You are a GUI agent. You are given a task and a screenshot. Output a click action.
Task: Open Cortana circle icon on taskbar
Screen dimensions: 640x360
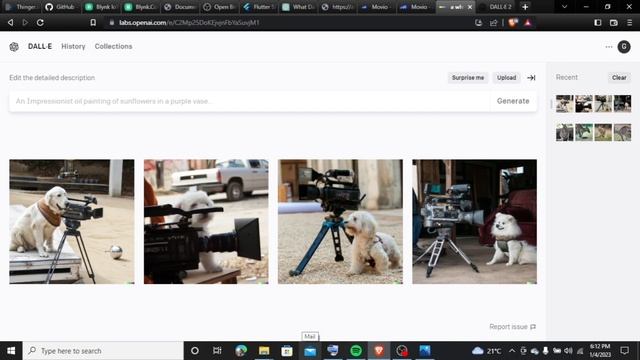pyautogui.click(x=195, y=351)
